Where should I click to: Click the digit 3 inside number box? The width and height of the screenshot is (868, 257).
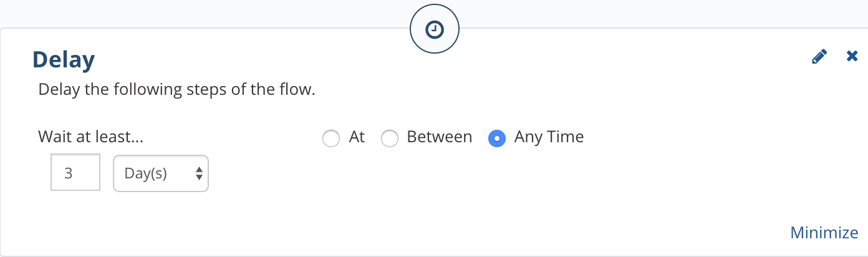coord(69,173)
